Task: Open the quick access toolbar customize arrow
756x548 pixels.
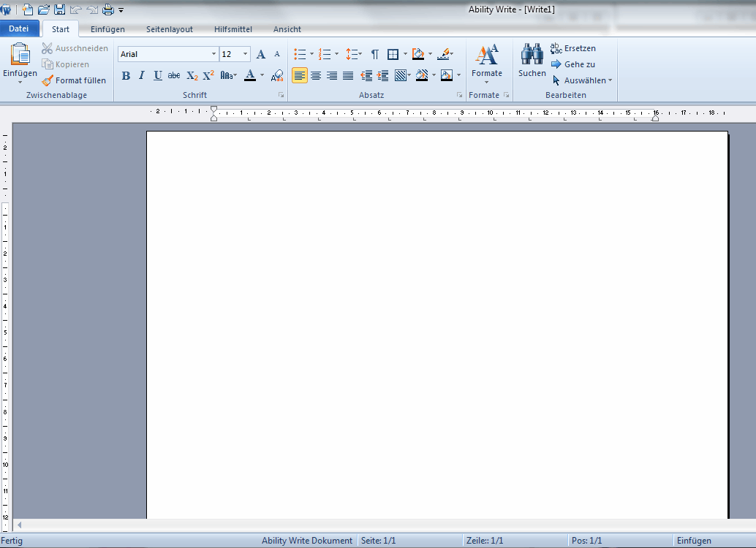Action: pos(121,9)
